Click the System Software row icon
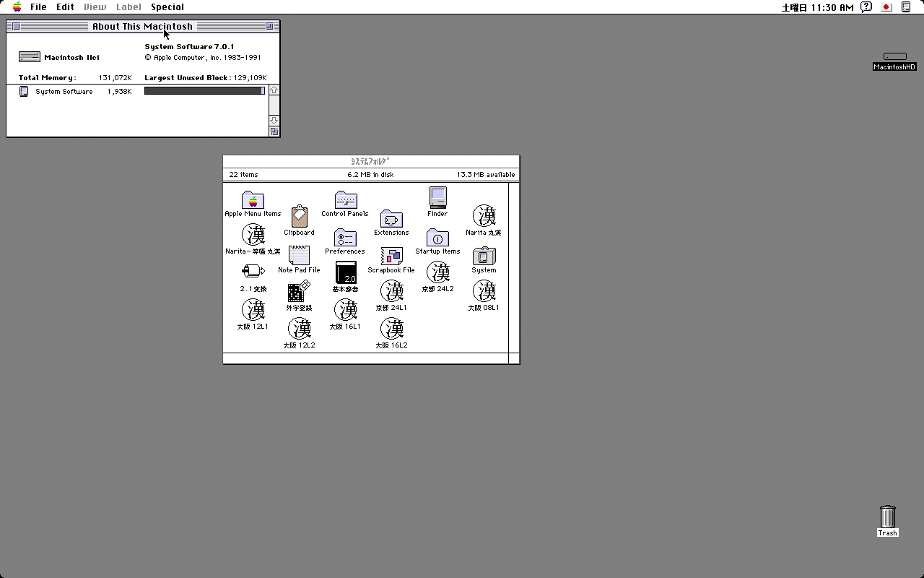 pos(24,91)
